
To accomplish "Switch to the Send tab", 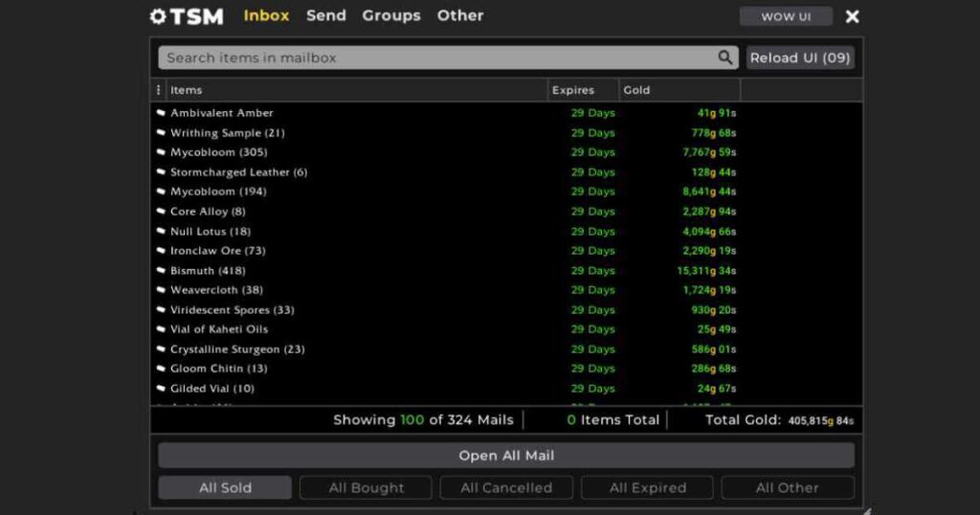I will click(326, 15).
